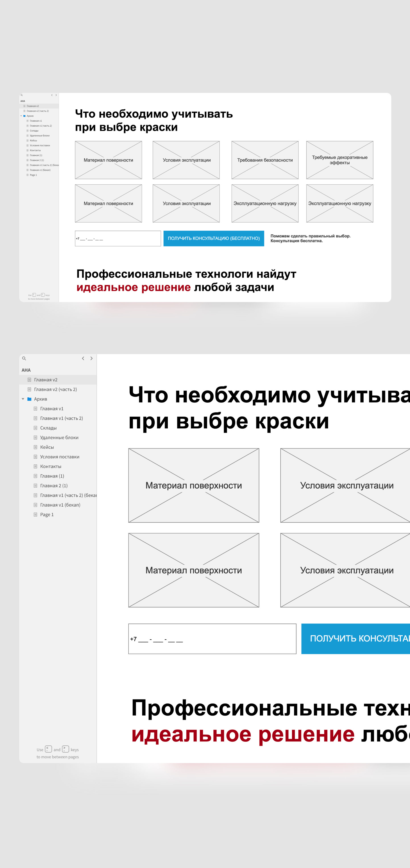Click the page icon beside Склады in the large sidebar
The height and width of the screenshot is (868, 410).
point(35,428)
